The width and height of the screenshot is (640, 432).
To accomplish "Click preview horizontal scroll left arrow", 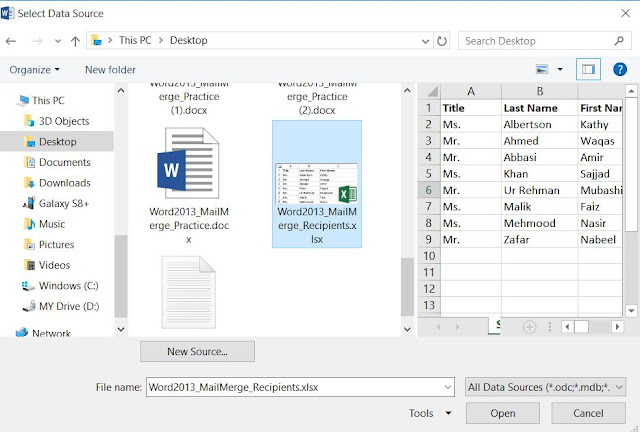I will [567, 327].
